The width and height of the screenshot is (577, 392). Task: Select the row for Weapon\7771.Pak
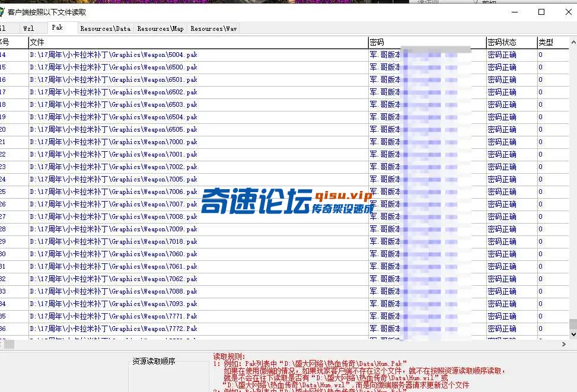click(285, 317)
